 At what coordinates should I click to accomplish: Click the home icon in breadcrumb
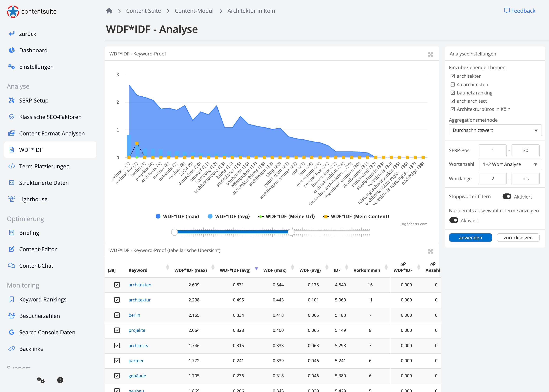coord(109,11)
